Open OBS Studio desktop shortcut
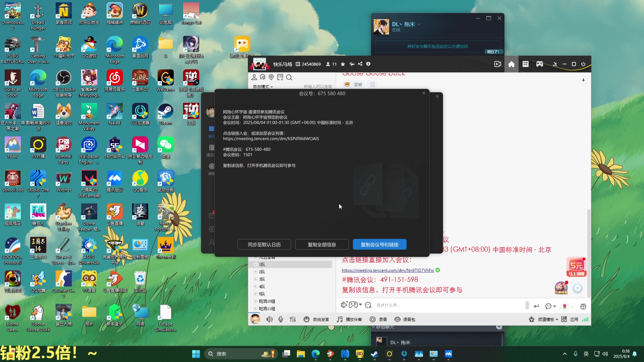 click(x=64, y=84)
